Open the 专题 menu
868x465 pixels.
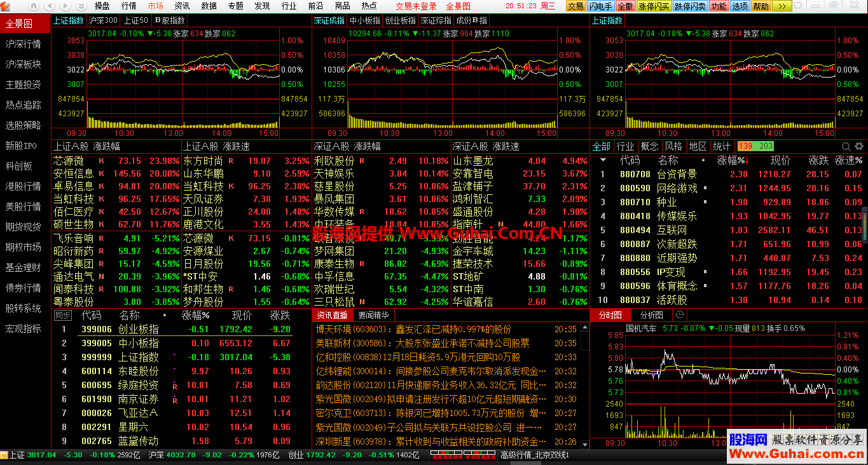(x=235, y=6)
